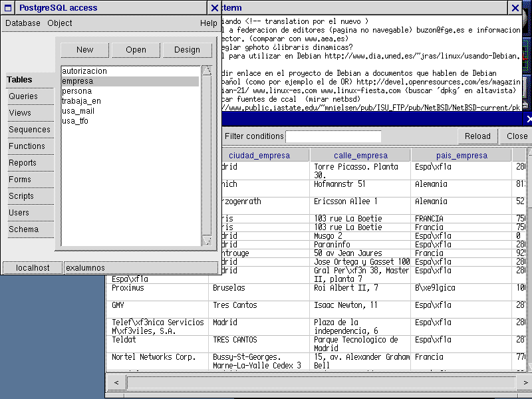Switch to the Schema tab
This screenshot has width=532, height=399.
[x=31, y=229]
